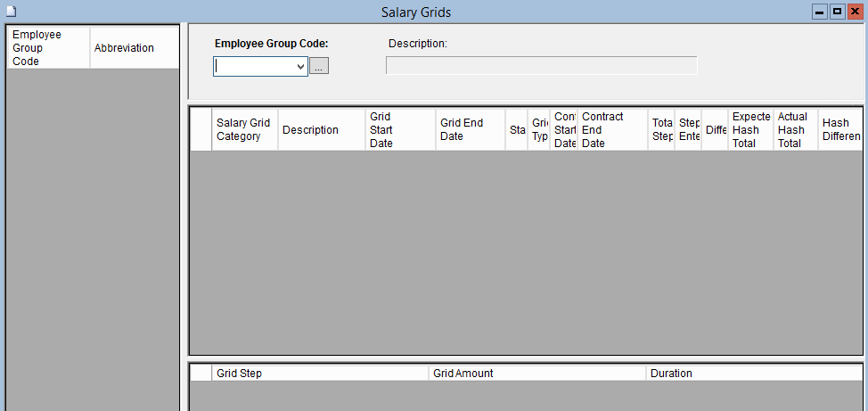
Task: Click the read-only Description text field
Action: 541,65
